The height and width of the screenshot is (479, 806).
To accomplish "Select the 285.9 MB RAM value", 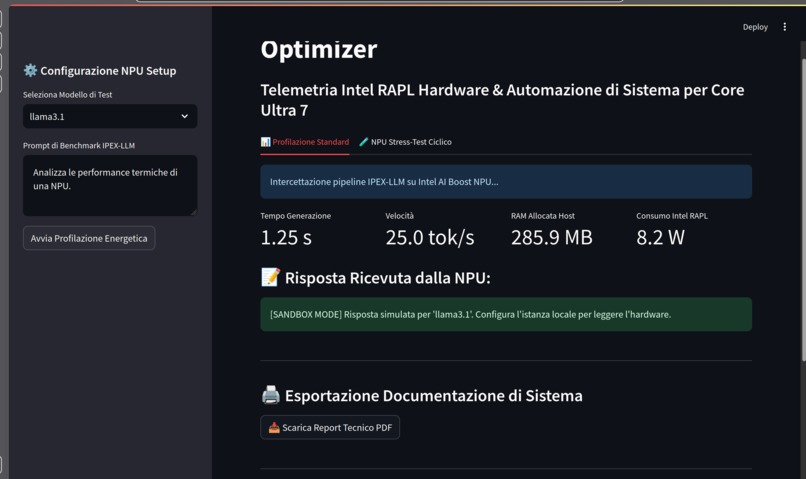I will 552,237.
